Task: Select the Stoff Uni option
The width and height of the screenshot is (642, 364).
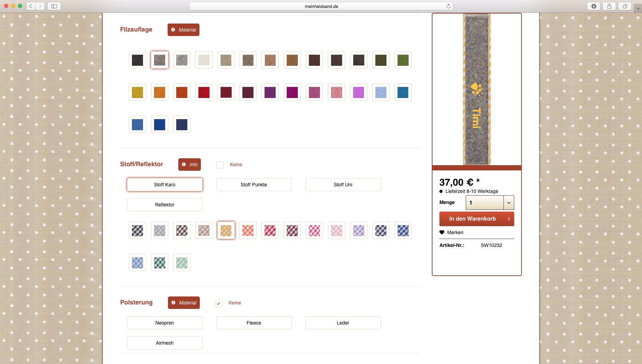Action: point(343,185)
